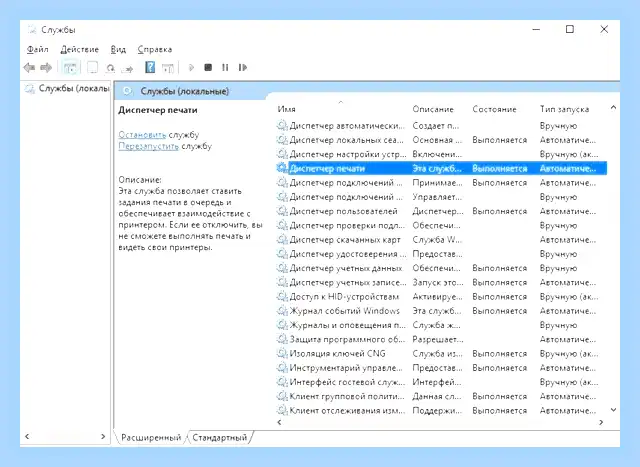Click Вручную (ак... type of Изоляция ключей CNG
The height and width of the screenshot is (467, 640).
point(569,354)
